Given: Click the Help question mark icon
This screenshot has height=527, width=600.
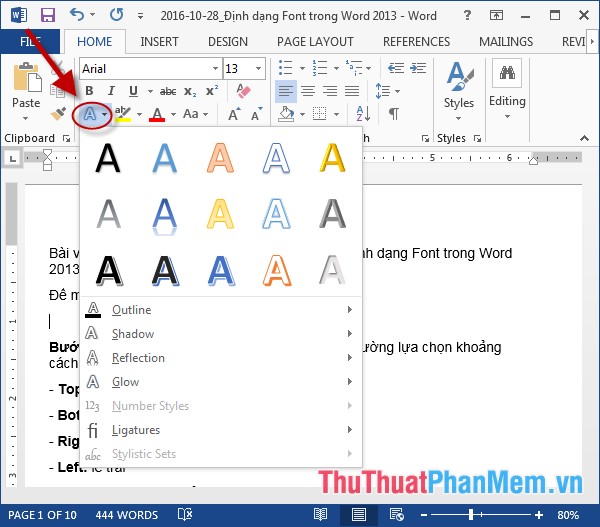Looking at the screenshot, I should click(x=467, y=15).
